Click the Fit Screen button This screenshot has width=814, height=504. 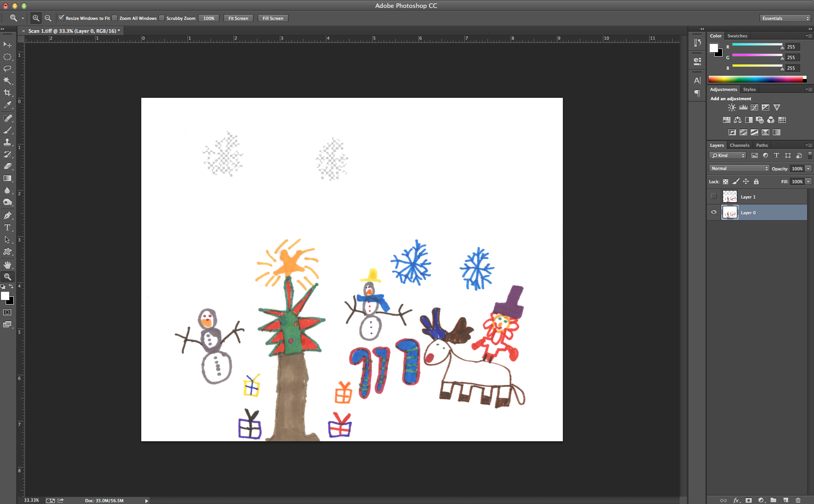pos(238,18)
